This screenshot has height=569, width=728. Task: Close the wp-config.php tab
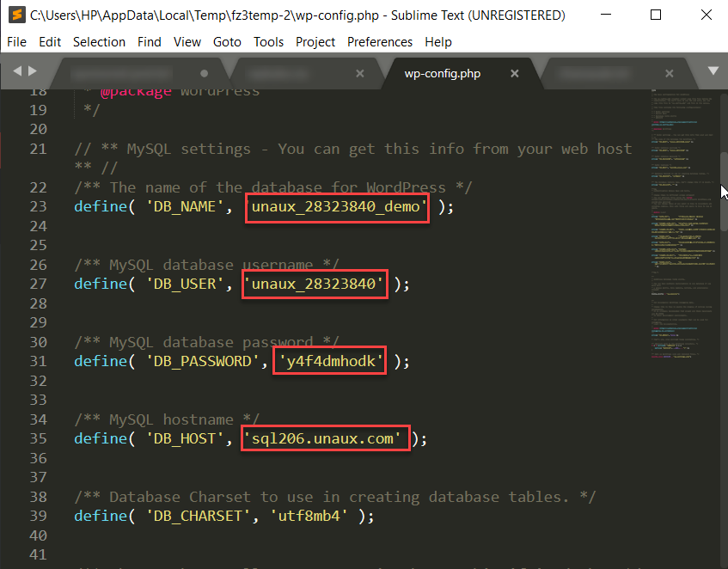(x=515, y=73)
